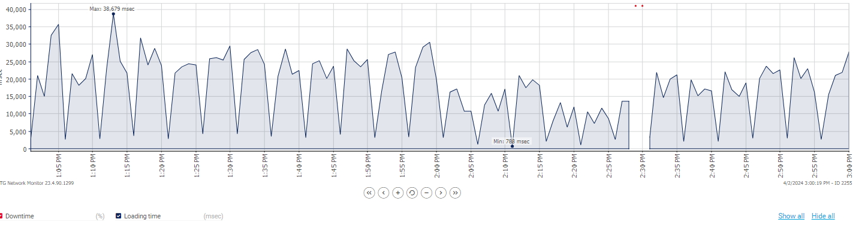Image resolution: width=868 pixels, height=225 pixels.
Task: Click the Downtime legend label
Action: (20, 216)
